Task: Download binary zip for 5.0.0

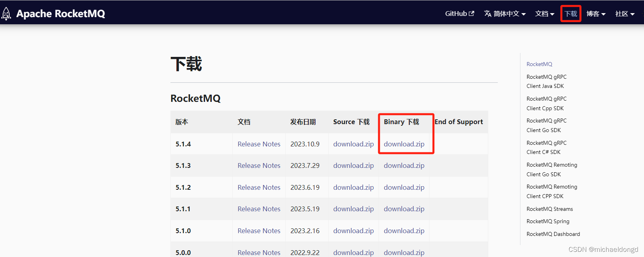Action: (404, 253)
